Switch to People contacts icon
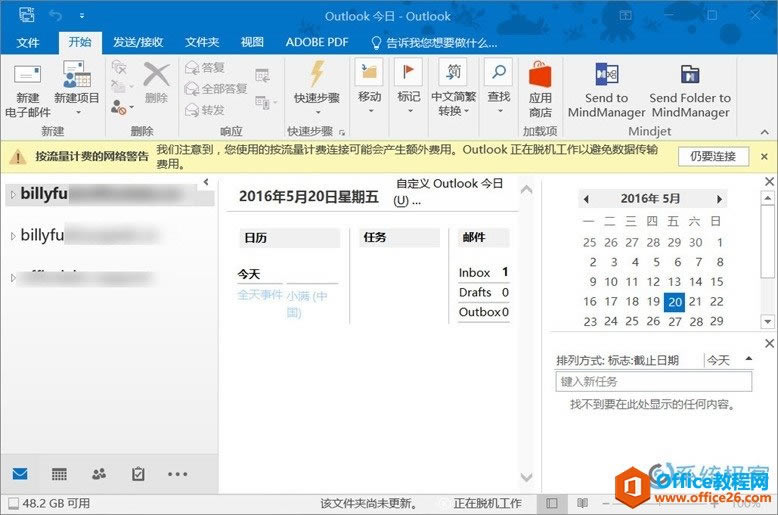778x515 pixels. coord(99,474)
